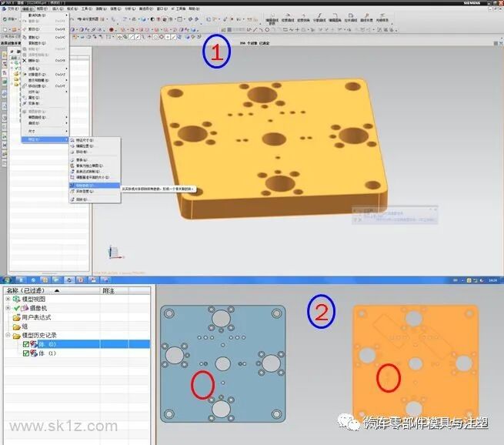The image size is (504, 445).
Task: Click the taskbar clock
Action: click(x=492, y=280)
